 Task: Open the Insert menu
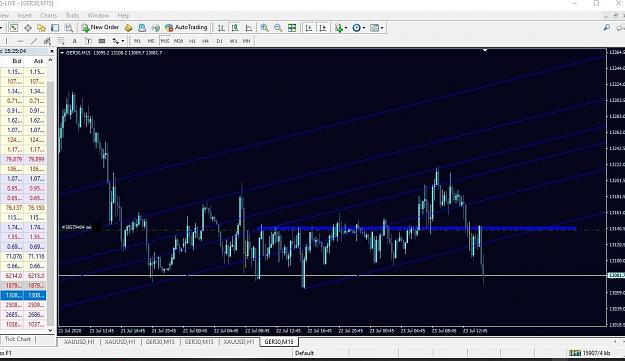[24, 16]
